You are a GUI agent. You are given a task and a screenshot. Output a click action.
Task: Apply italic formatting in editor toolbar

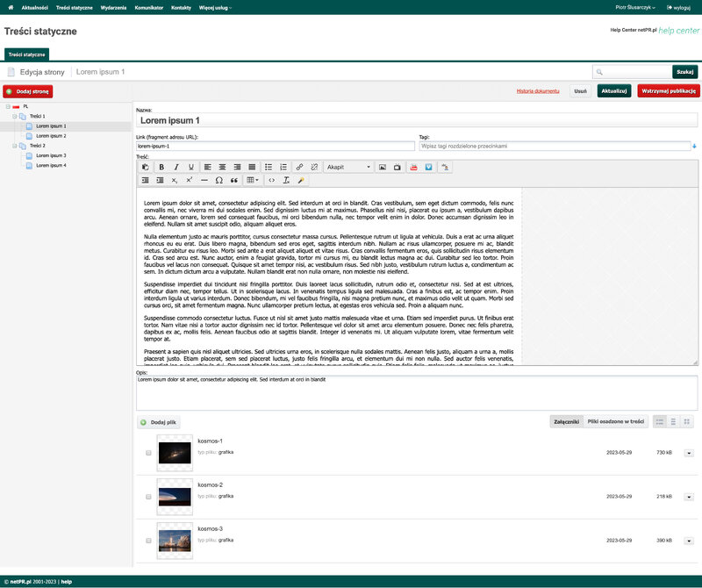176,167
